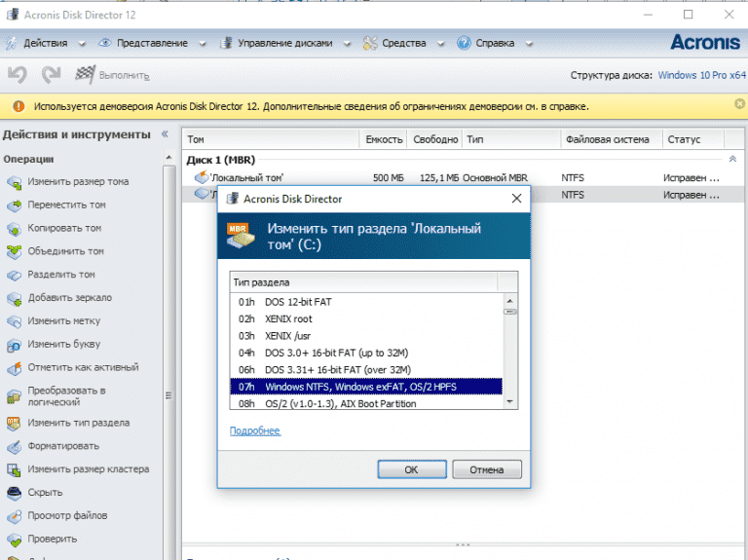748x560 pixels.
Task: Click the Проверить checkmark icon
Action: pyautogui.click(x=15, y=540)
